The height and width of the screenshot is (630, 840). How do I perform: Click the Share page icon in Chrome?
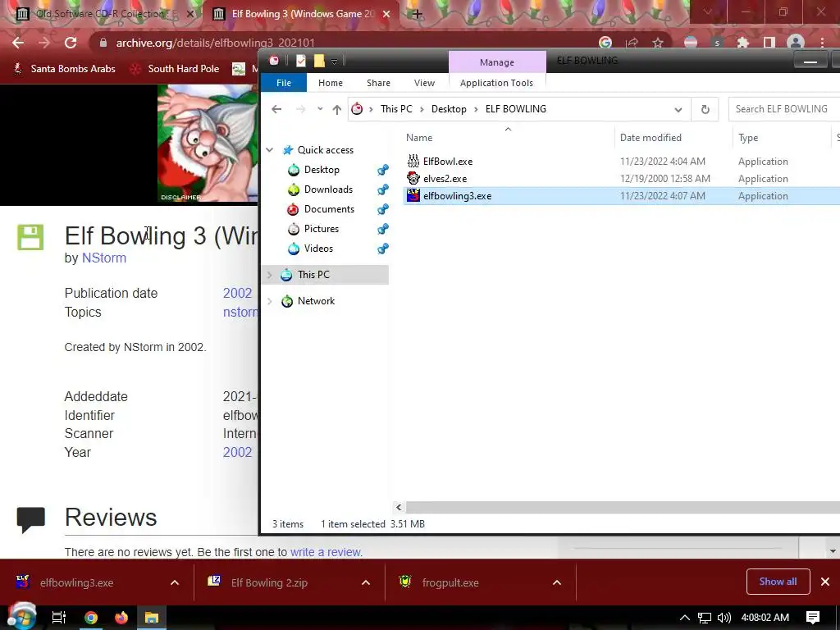click(x=632, y=43)
